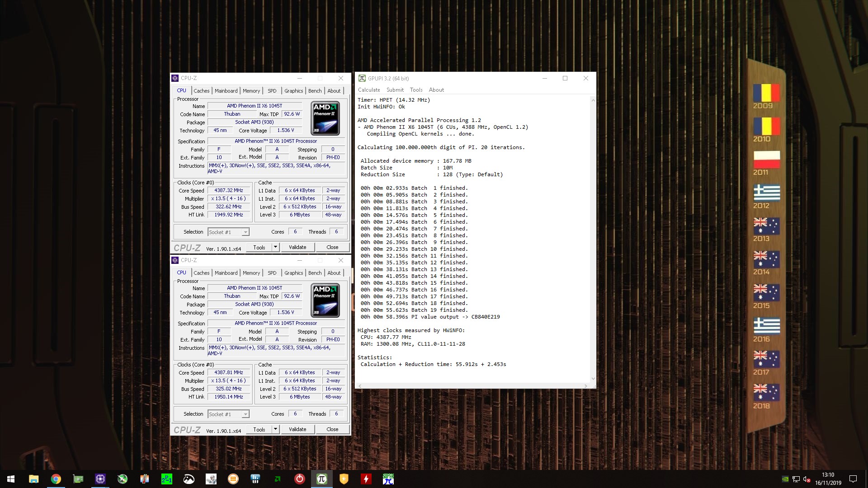Click the top CPU-Z window title icon
The image size is (868, 488).
point(175,78)
